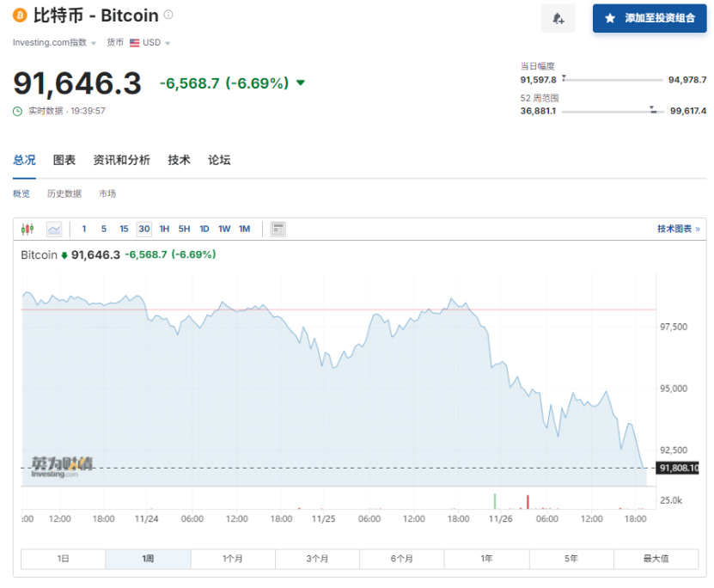Open the 历史数据 sub-tab
Viewport: 714px width, 588px height.
[x=64, y=194]
